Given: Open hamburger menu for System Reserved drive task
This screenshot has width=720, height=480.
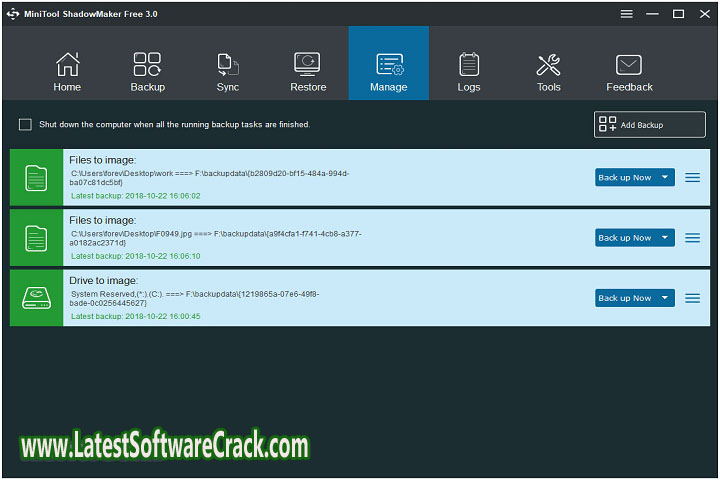Looking at the screenshot, I should (x=692, y=298).
